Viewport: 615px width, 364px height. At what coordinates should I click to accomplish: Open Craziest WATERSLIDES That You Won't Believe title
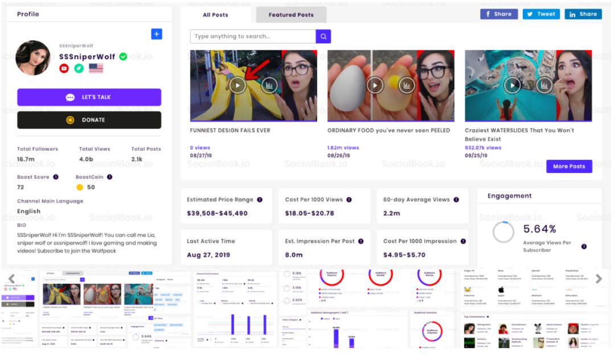pyautogui.click(x=519, y=135)
